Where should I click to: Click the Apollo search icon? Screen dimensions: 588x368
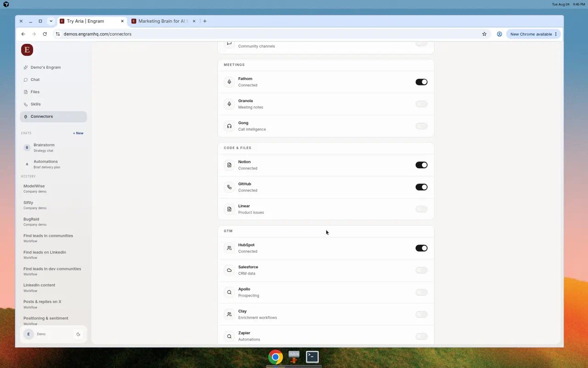(x=229, y=292)
